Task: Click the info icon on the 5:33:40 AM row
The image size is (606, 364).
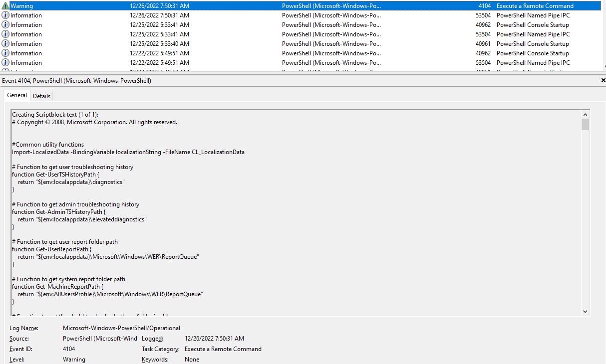Action: 5,44
